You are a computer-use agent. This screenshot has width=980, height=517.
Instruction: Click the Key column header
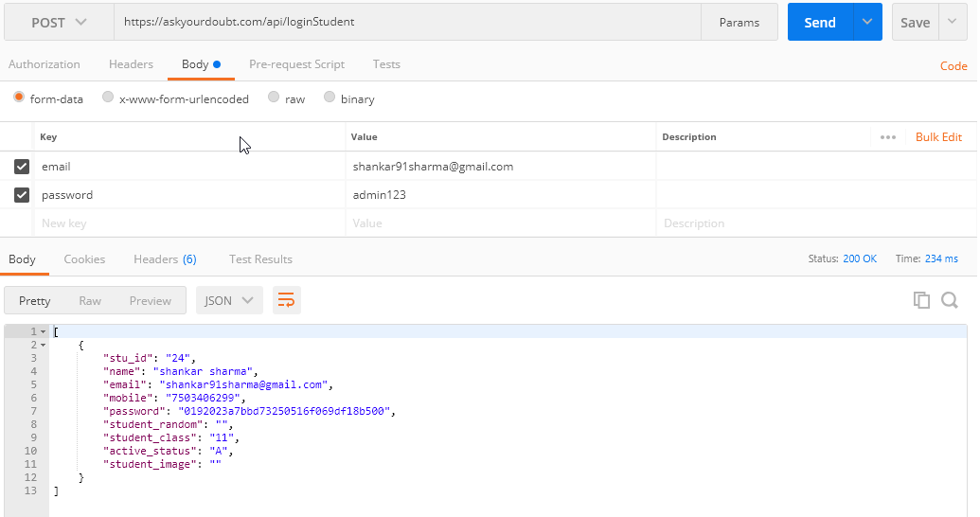[x=48, y=137]
